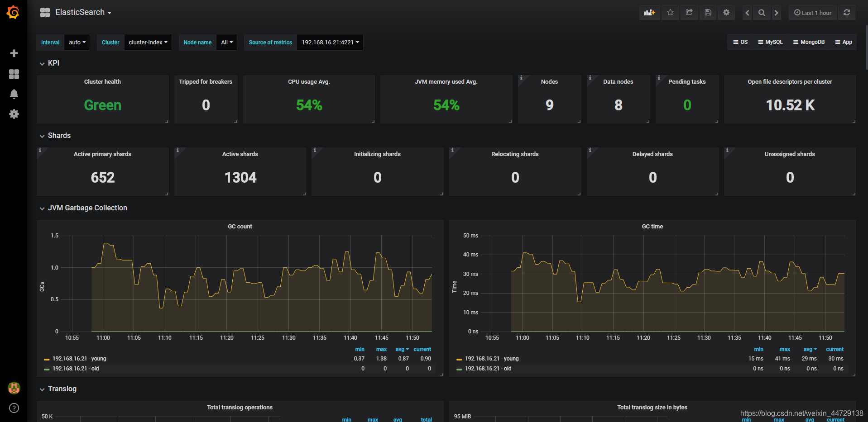Viewport: 868px width, 422px height.
Task: Sort GC count legend by current
Action: click(422, 349)
